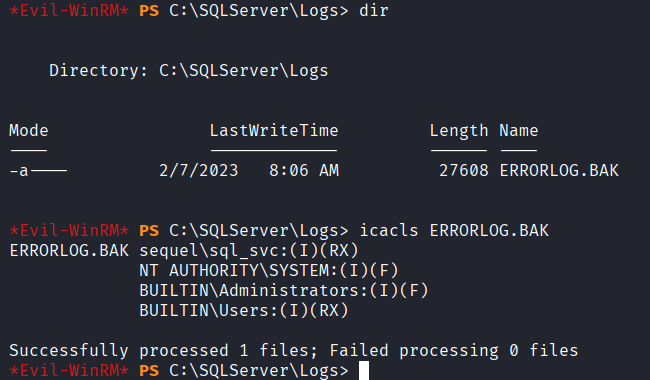Click the blinking cursor at the bottom prompt
Screen dimensions: 650x380
[364, 370]
